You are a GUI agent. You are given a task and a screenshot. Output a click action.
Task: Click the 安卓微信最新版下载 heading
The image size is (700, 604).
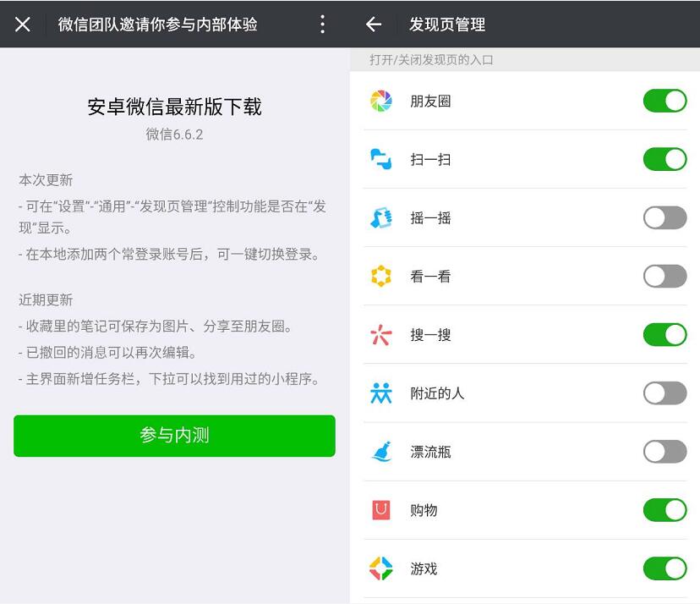[x=174, y=107]
